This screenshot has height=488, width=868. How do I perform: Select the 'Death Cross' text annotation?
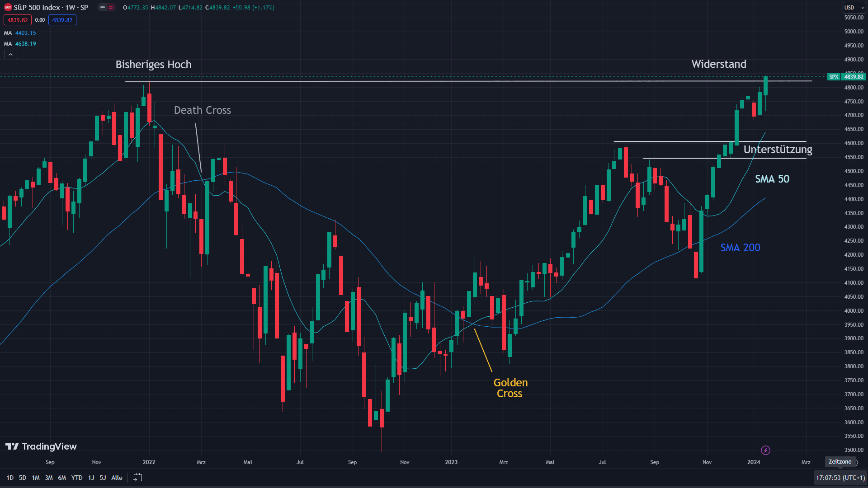click(203, 110)
